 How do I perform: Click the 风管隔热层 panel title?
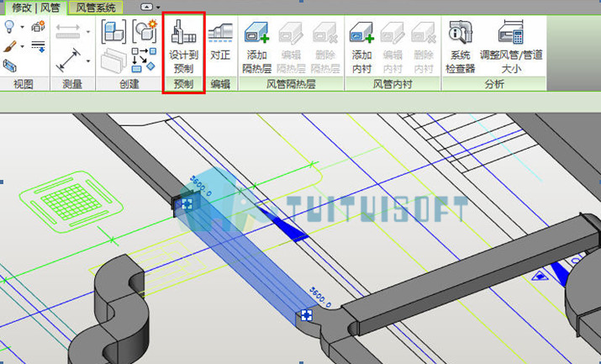[291, 84]
